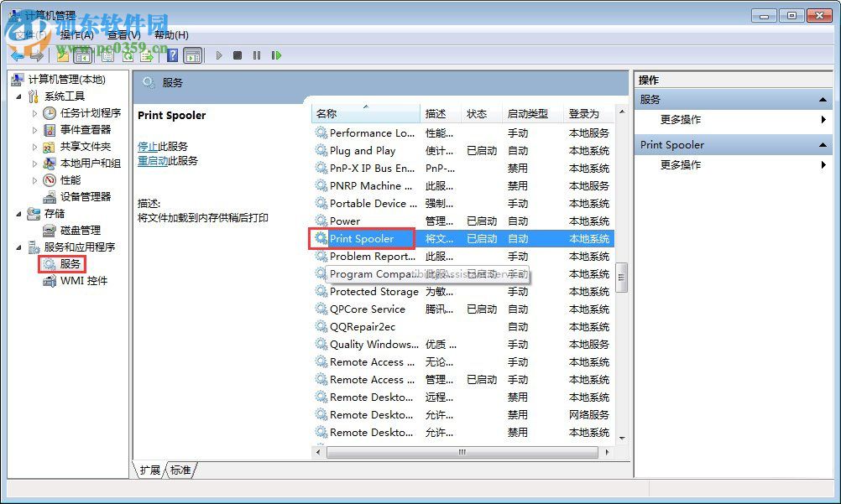Collapse the 系统工具 tree node
Screen dimensions: 841x504
point(20,96)
